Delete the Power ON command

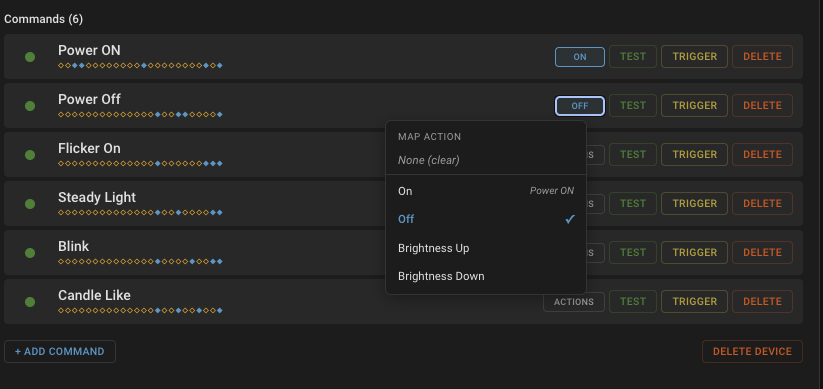762,57
